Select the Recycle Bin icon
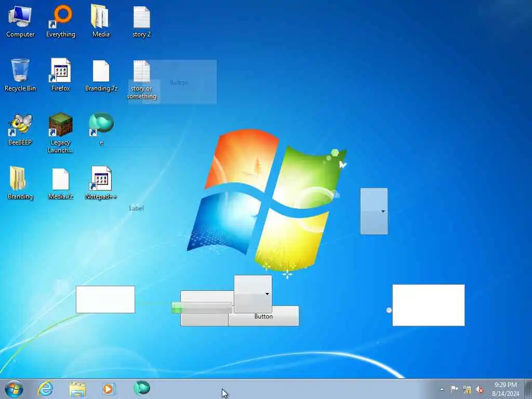Image resolution: width=532 pixels, height=399 pixels. pos(20,75)
